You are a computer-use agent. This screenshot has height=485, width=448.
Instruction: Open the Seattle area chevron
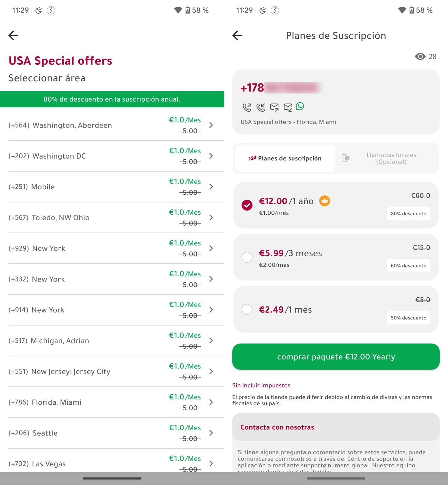[211, 433]
